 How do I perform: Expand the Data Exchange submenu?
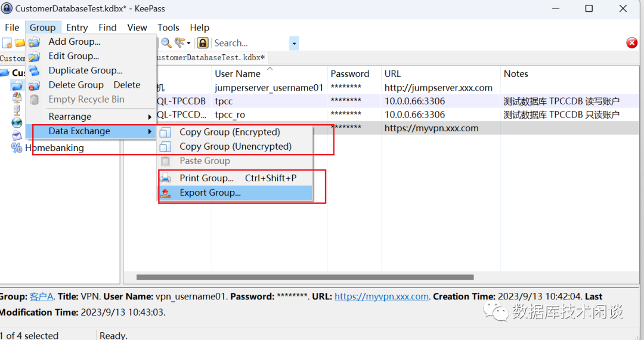point(91,131)
